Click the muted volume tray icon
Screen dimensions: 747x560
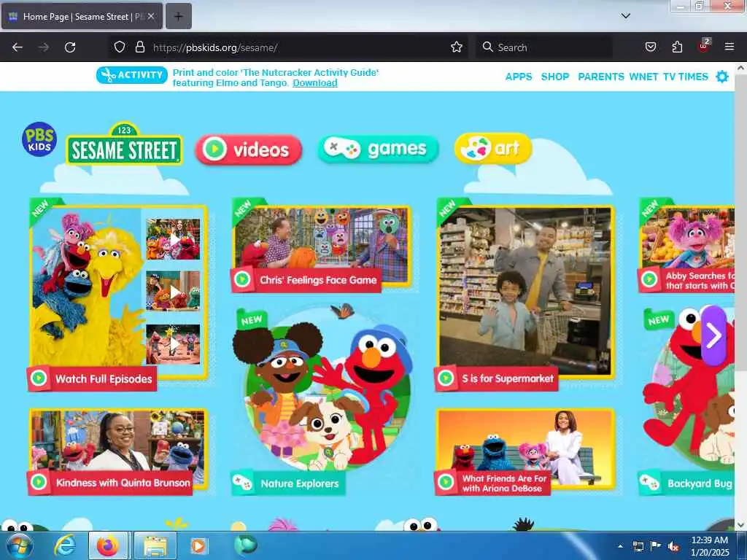(x=673, y=547)
